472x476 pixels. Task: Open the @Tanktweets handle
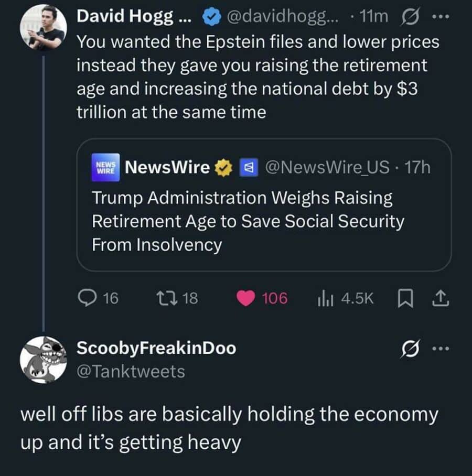[x=131, y=372]
